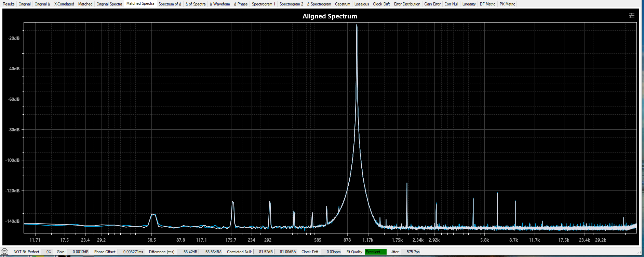
Task: Switch to the Δ Phase tab
Action: pyautogui.click(x=241, y=4)
